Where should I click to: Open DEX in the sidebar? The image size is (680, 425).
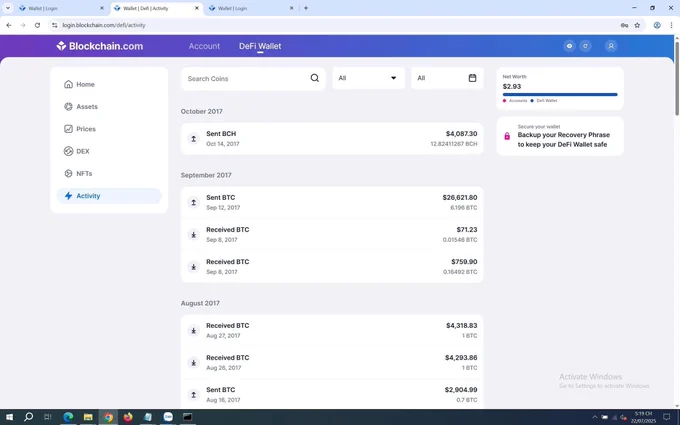click(109, 151)
